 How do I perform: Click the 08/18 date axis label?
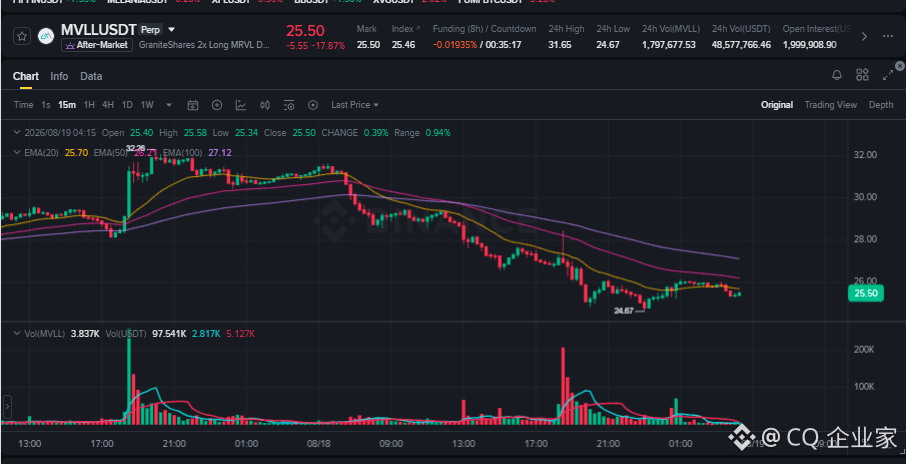(x=318, y=444)
